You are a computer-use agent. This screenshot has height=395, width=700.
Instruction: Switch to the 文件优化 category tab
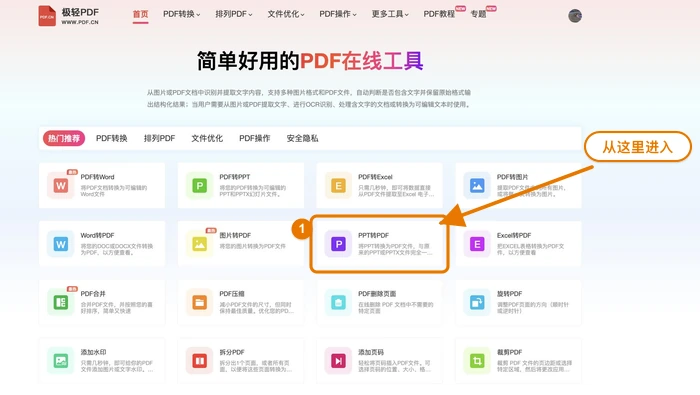tap(207, 138)
